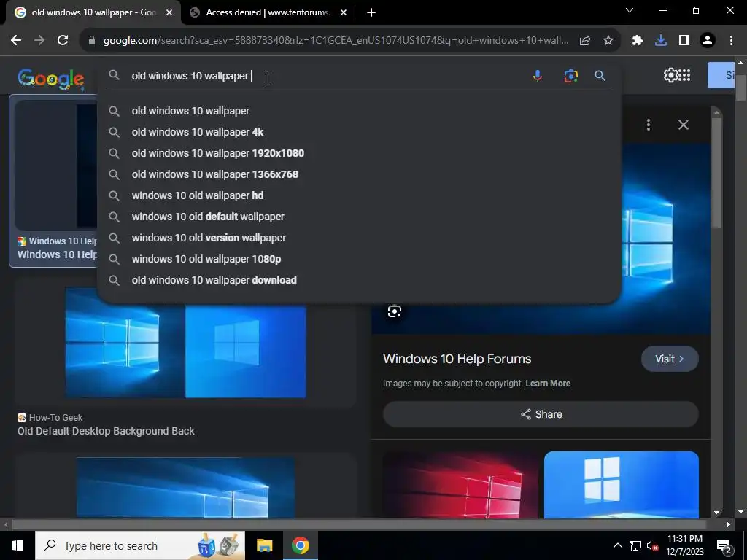Open network status tray icon
This screenshot has height=560, width=747.
pos(635,545)
